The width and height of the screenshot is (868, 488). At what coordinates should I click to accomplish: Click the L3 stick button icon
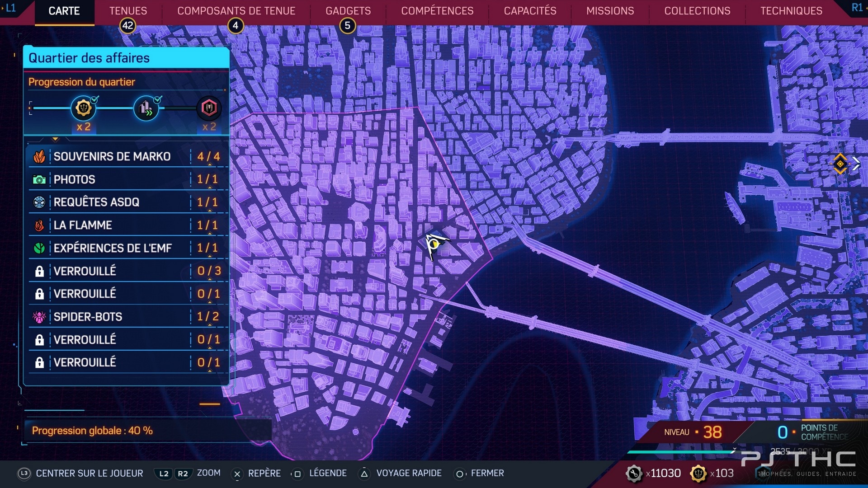point(24,473)
